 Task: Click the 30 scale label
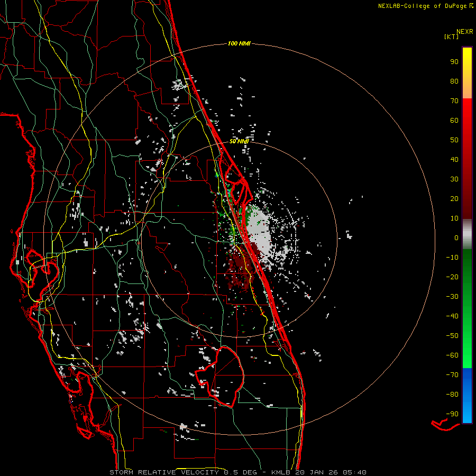coord(454,179)
